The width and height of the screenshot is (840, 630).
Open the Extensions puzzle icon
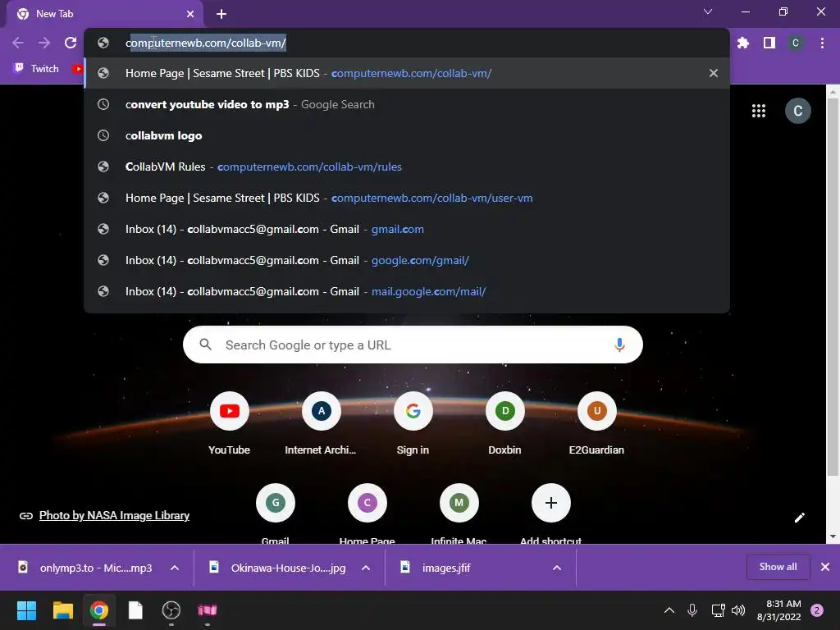[743, 43]
